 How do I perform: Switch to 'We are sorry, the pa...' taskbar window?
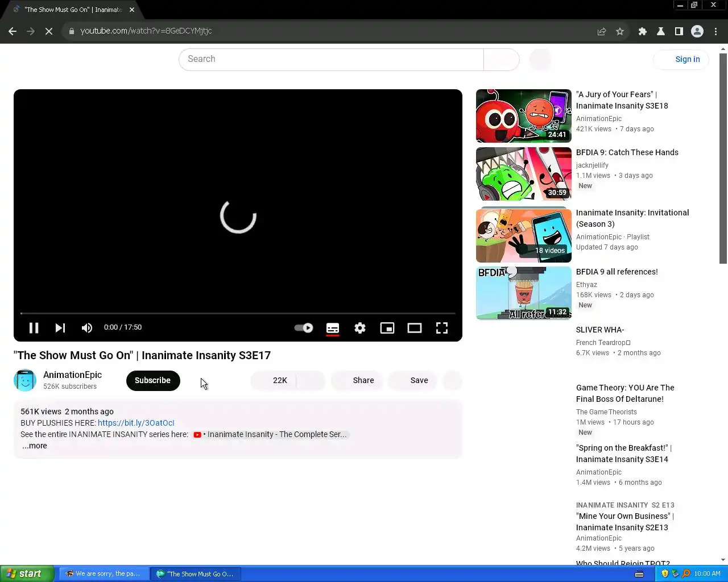coord(104,574)
